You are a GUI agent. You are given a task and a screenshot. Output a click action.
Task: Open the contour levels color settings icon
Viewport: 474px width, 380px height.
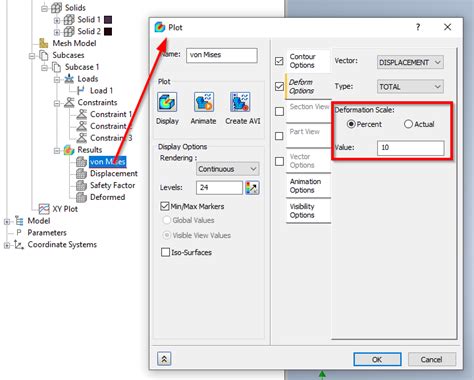point(252,188)
